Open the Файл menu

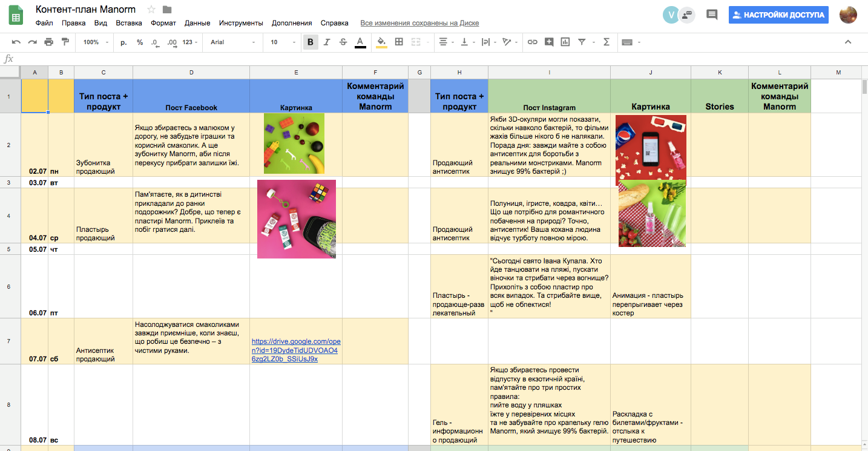click(x=44, y=23)
